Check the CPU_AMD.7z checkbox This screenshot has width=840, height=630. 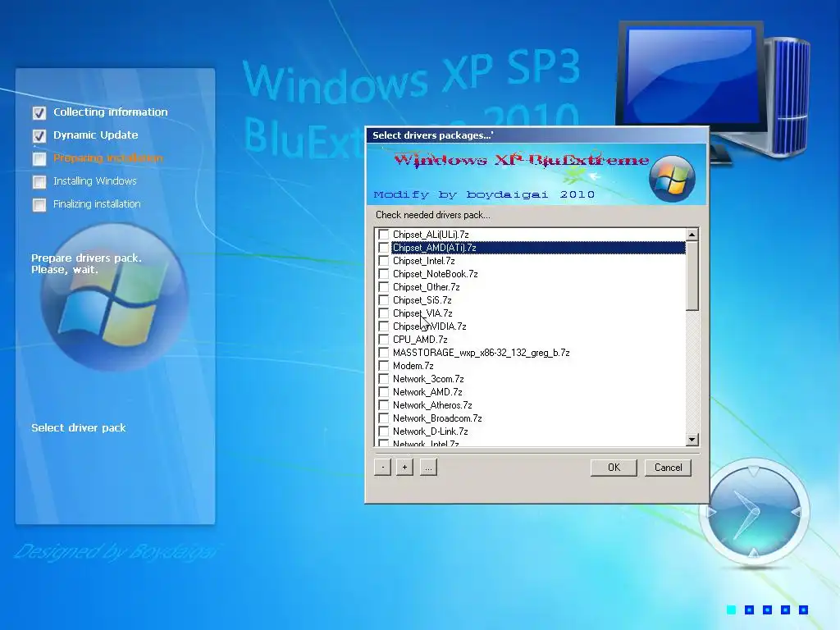(384, 340)
